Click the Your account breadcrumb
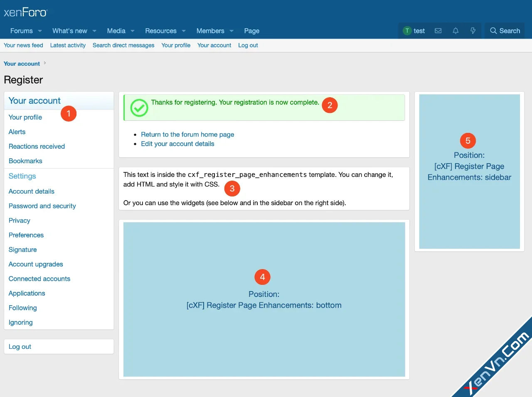Screen dimensions: 532x397 (x=22, y=64)
